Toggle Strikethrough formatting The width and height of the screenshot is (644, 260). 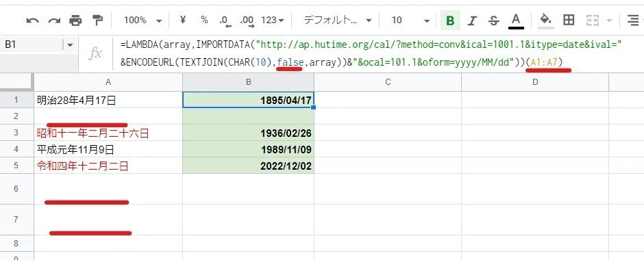pyautogui.click(x=494, y=21)
